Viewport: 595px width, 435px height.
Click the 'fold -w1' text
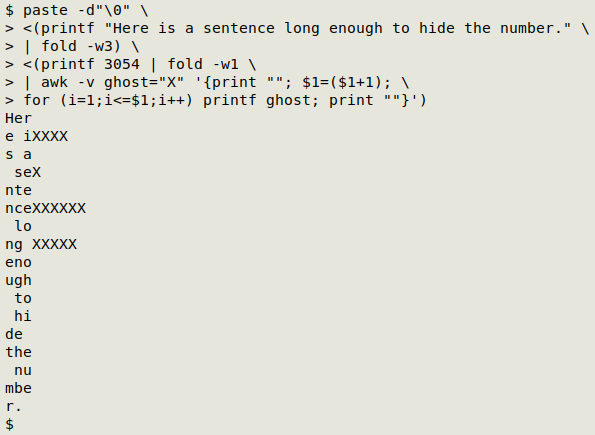[203, 64]
